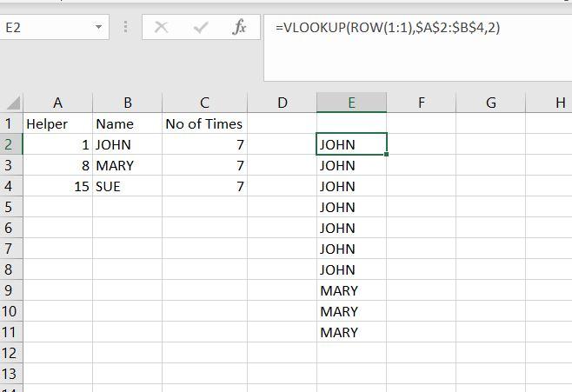Select row 2 header
572x392 pixels.
pos(11,144)
